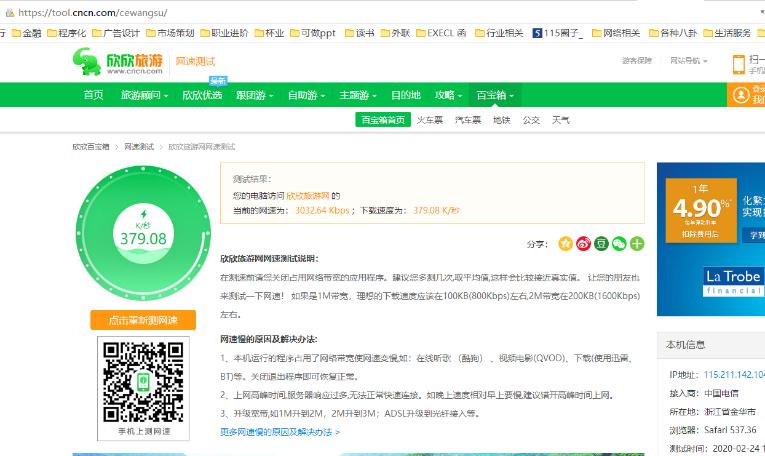Open the 市场策划 bookmark folder

pos(170,33)
